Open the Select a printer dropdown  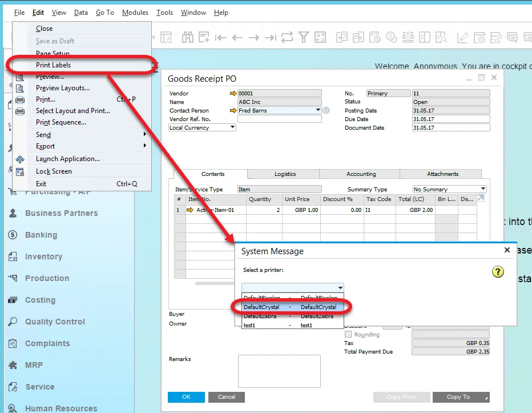click(340, 288)
